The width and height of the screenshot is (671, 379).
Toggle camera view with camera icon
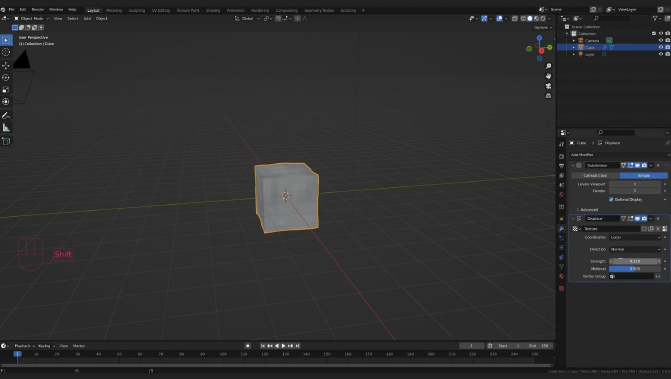pyautogui.click(x=548, y=86)
